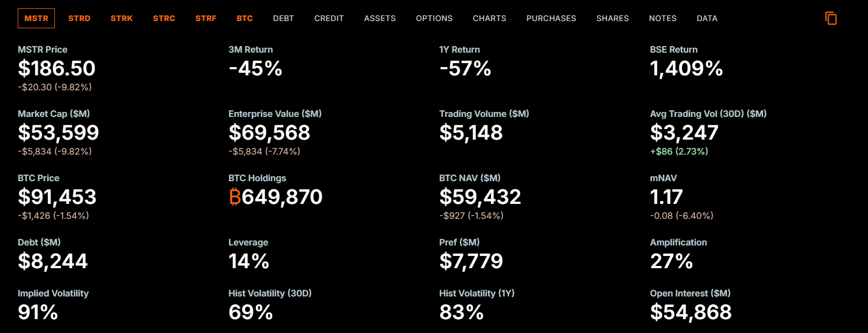Viewport: 868px width, 333px height.
Task: Click the copy screenshot icon
Action: pos(831,18)
